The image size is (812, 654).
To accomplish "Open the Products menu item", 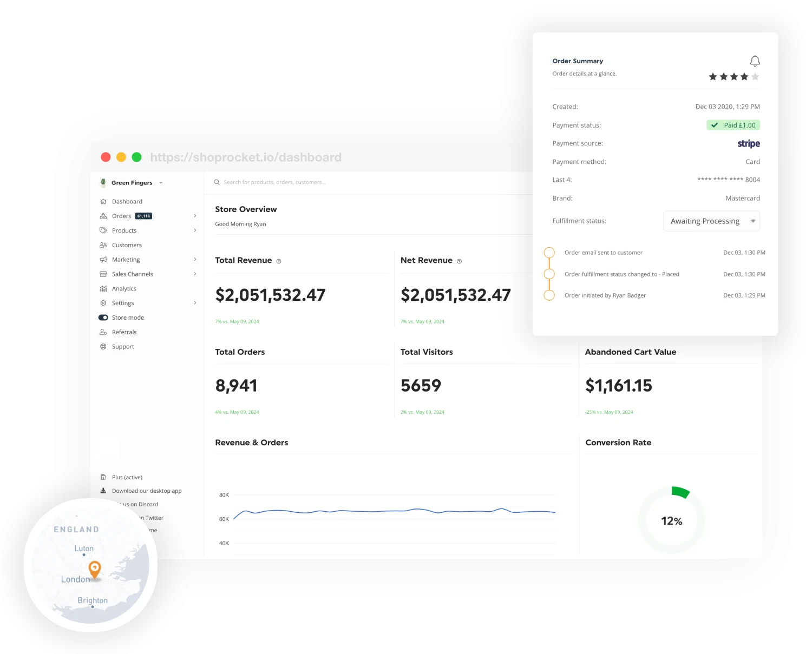I will coord(124,230).
